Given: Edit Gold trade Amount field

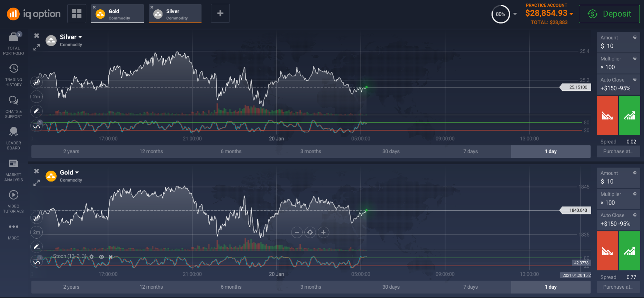Looking at the screenshot, I should point(618,178).
